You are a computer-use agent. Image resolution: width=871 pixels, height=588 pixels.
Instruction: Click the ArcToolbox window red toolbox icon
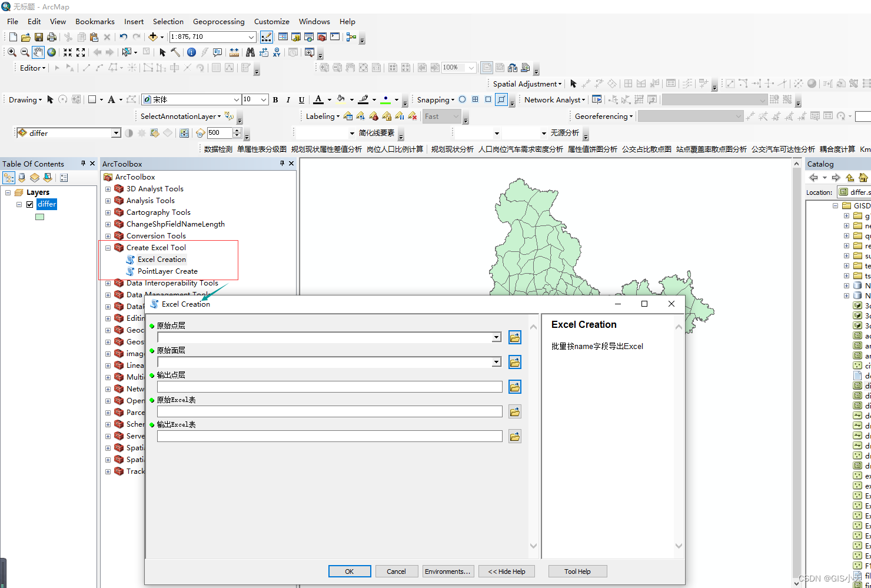click(108, 177)
